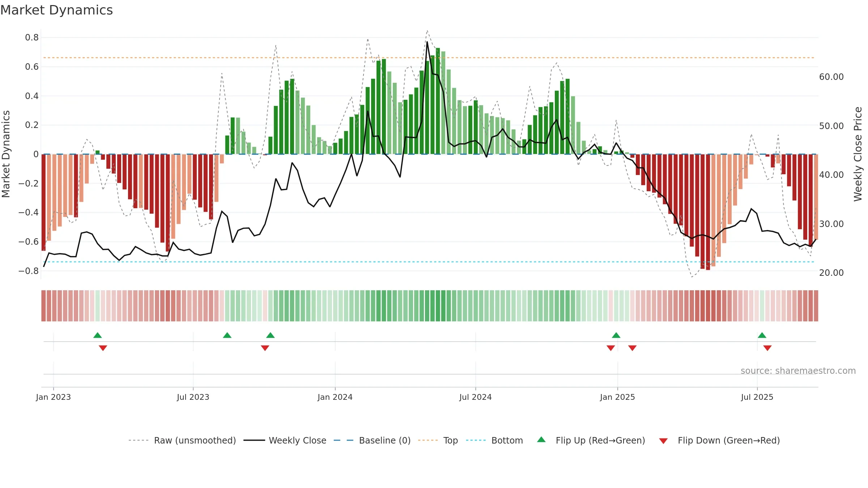Click the −0.8 tick on left axis
Viewport: 868px width, 488px height.
[29, 271]
